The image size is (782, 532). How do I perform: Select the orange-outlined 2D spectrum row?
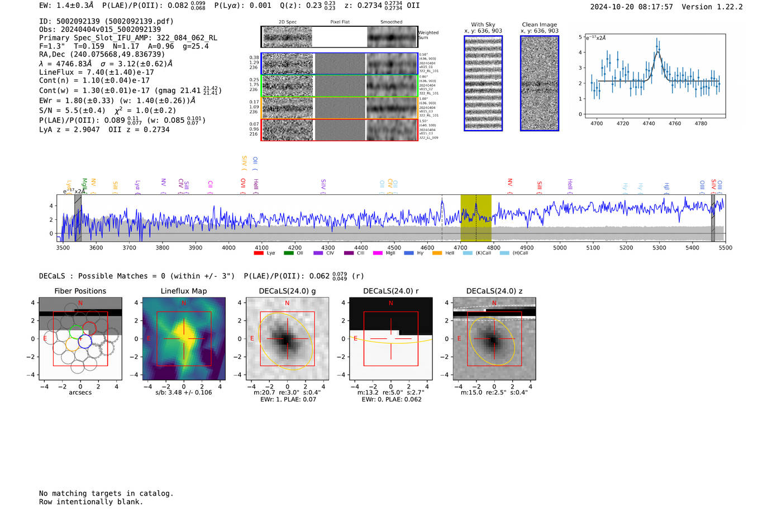pos(339,108)
